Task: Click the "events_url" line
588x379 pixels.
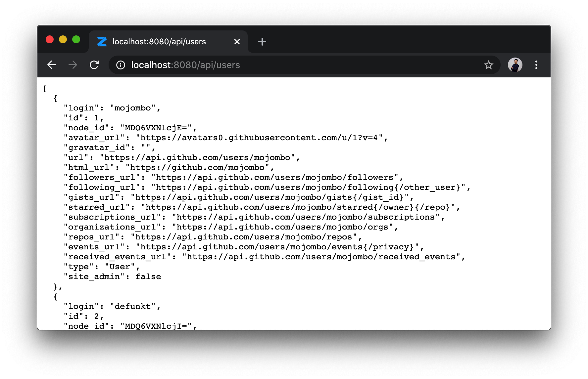Action: pos(244,247)
